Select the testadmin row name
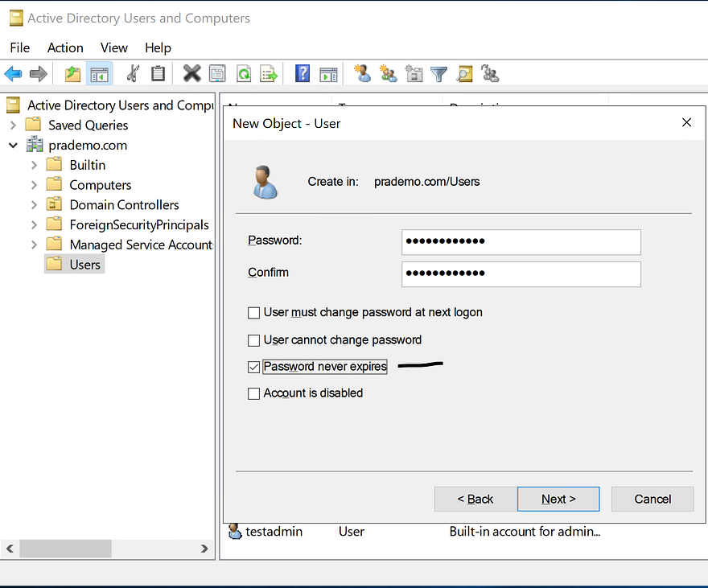 pyautogui.click(x=274, y=531)
